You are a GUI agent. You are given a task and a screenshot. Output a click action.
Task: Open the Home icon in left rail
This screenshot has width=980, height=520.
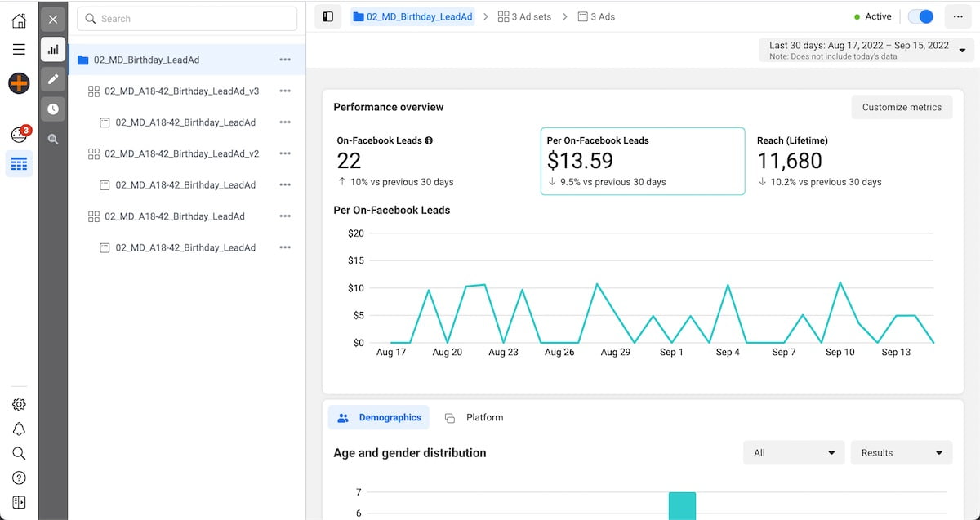19,20
